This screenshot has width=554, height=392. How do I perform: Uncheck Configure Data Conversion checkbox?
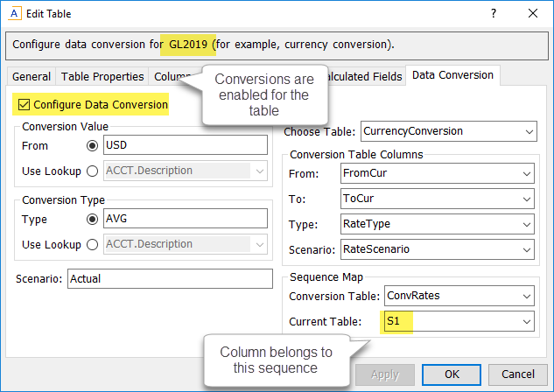24,105
